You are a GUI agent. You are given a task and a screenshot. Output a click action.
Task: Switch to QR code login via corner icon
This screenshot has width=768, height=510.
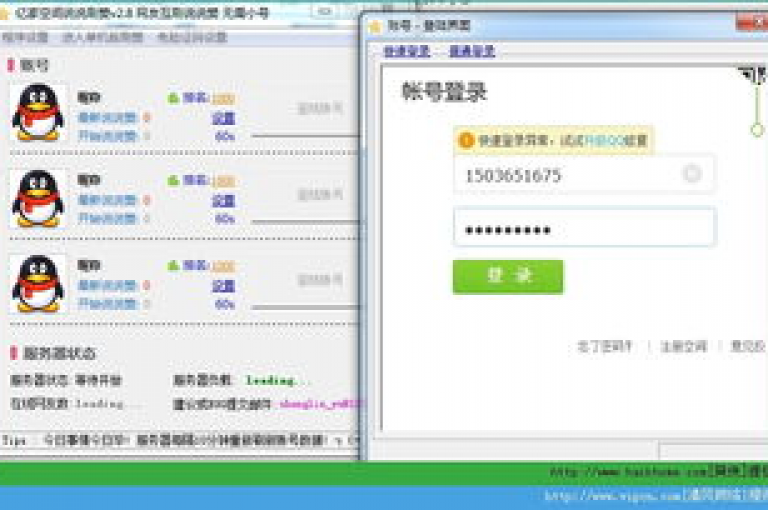point(755,74)
